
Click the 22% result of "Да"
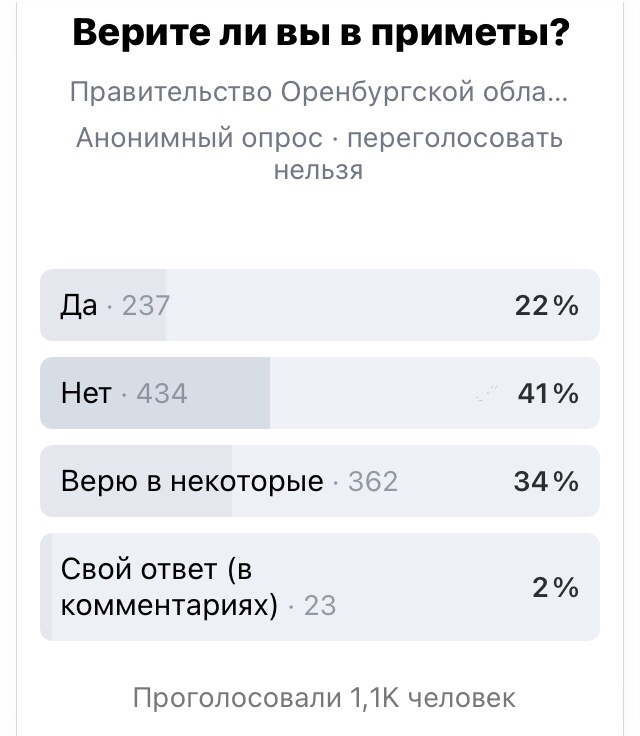(x=546, y=306)
